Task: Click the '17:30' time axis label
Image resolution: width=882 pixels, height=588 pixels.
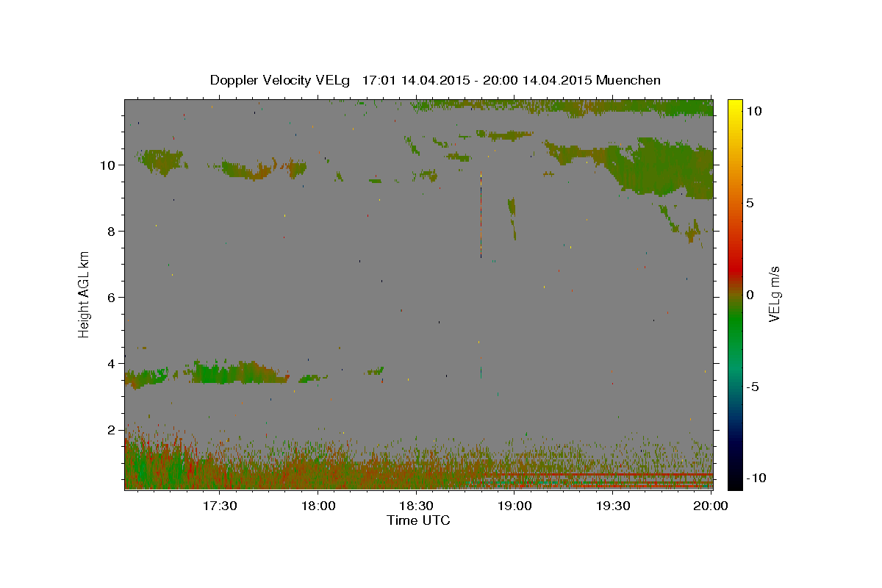Action: 220,506
